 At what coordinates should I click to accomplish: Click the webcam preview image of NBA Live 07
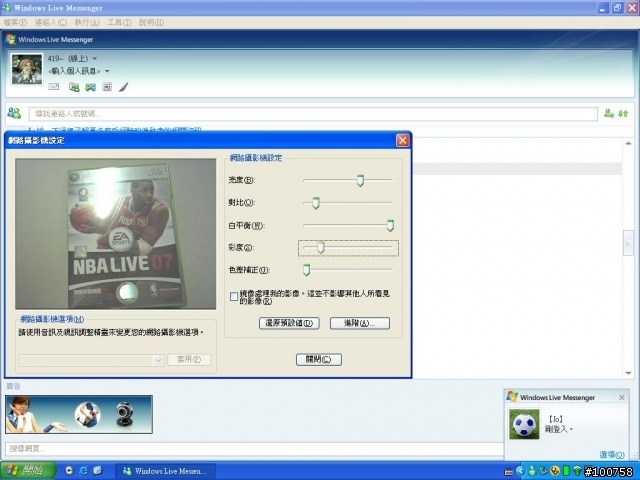pyautogui.click(x=116, y=234)
